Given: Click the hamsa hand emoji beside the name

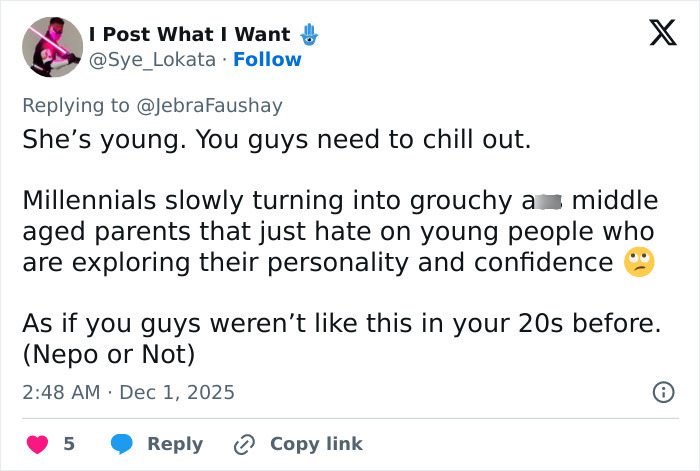Looking at the screenshot, I should pos(308,34).
